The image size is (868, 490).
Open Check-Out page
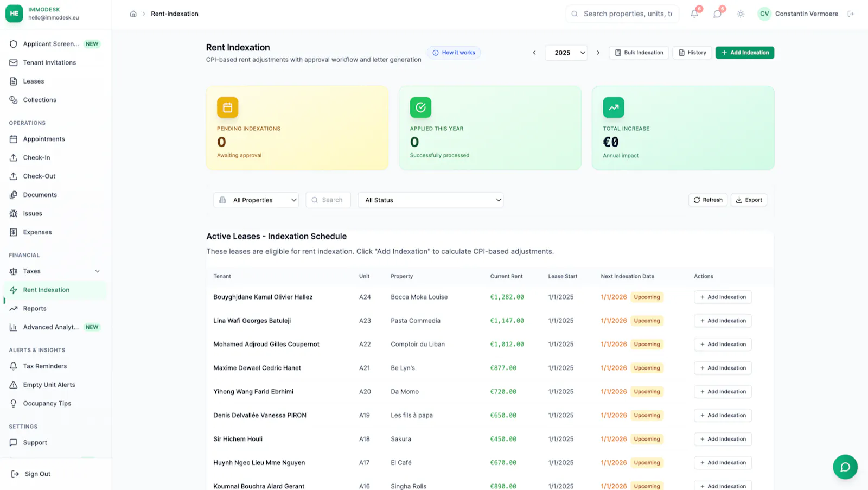point(55,176)
